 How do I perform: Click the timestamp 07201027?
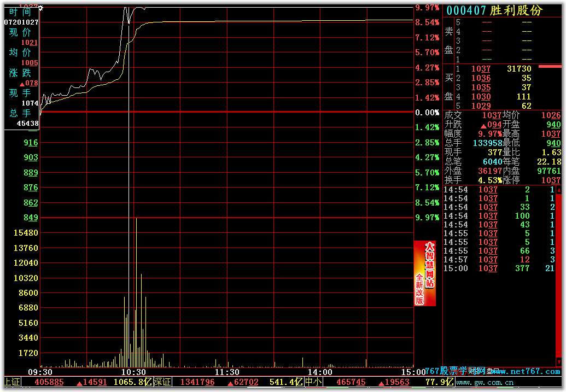pos(21,22)
